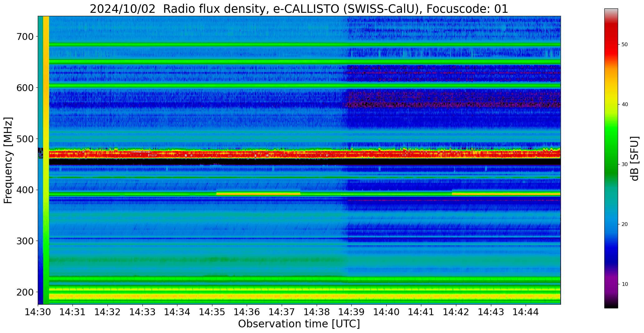Viewport: 644px width, 333px height.
Task: Click the 14:40 time tick label
Action: [386, 312]
